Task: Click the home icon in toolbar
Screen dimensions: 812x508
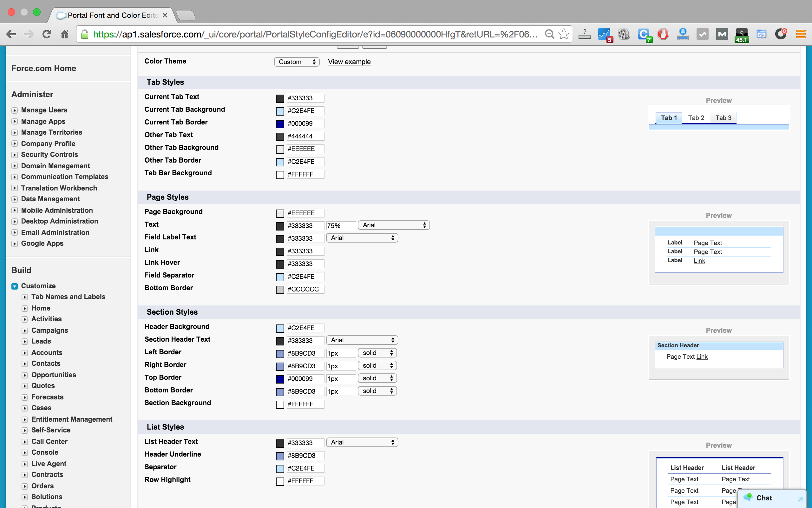Action: pos(64,34)
